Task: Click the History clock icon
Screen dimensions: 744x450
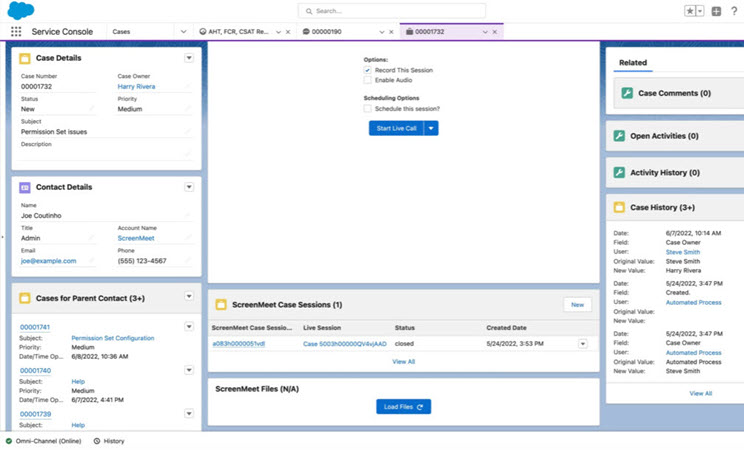Action: click(x=97, y=441)
